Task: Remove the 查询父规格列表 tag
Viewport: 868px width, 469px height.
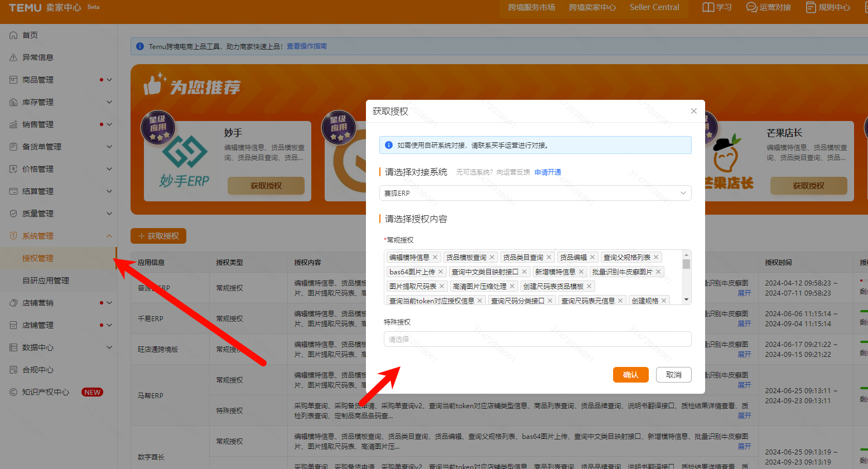Action: coord(656,257)
